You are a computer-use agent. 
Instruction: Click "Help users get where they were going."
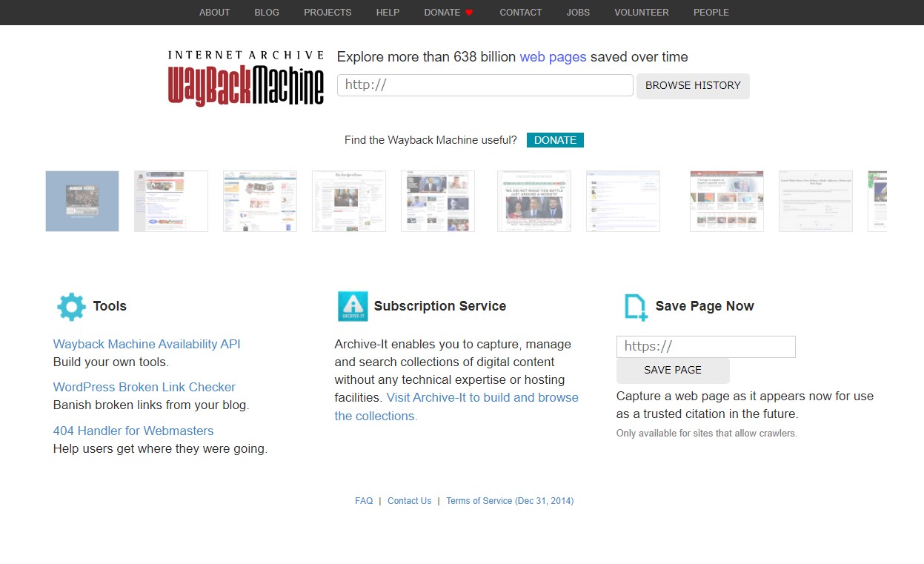160,449
